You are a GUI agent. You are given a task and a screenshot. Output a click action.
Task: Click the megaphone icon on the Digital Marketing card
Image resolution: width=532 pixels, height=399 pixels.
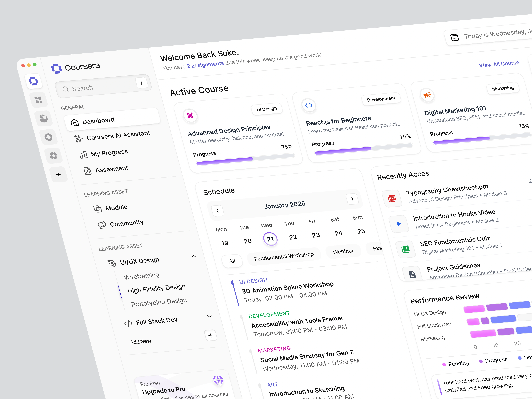[x=427, y=95]
